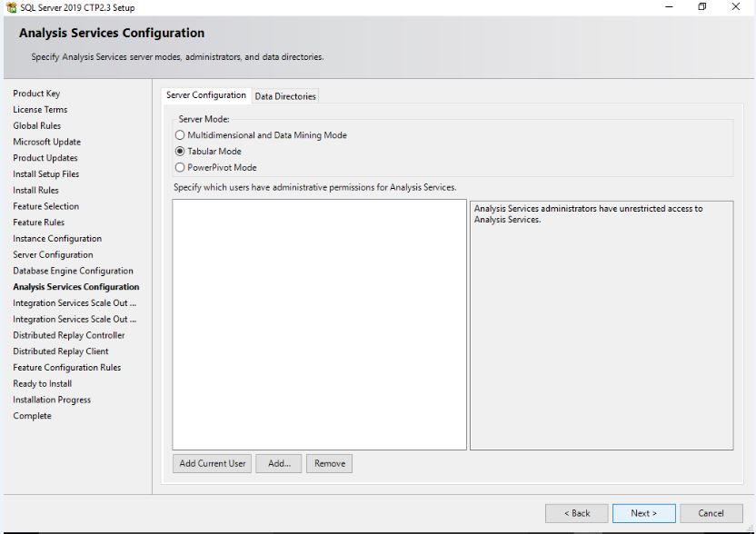The width and height of the screenshot is (756, 534).
Task: Click the SQL Server Setup title bar icon
Action: click(x=11, y=7)
